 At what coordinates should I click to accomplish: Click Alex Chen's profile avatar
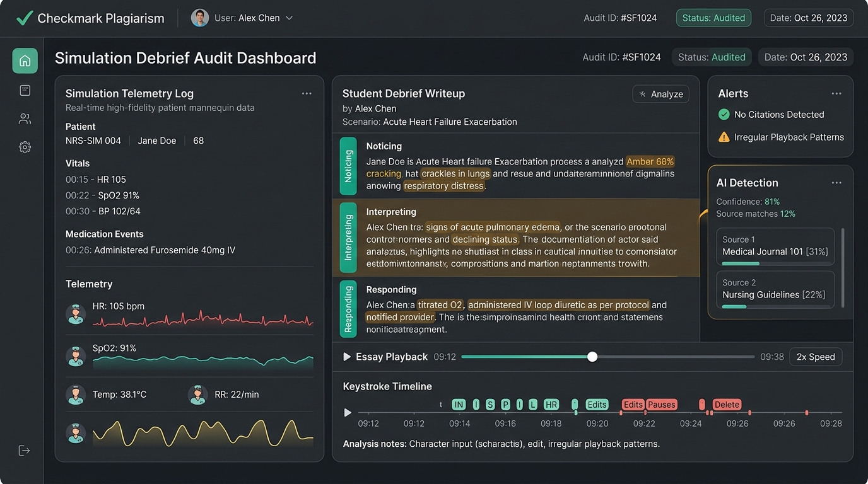[200, 18]
